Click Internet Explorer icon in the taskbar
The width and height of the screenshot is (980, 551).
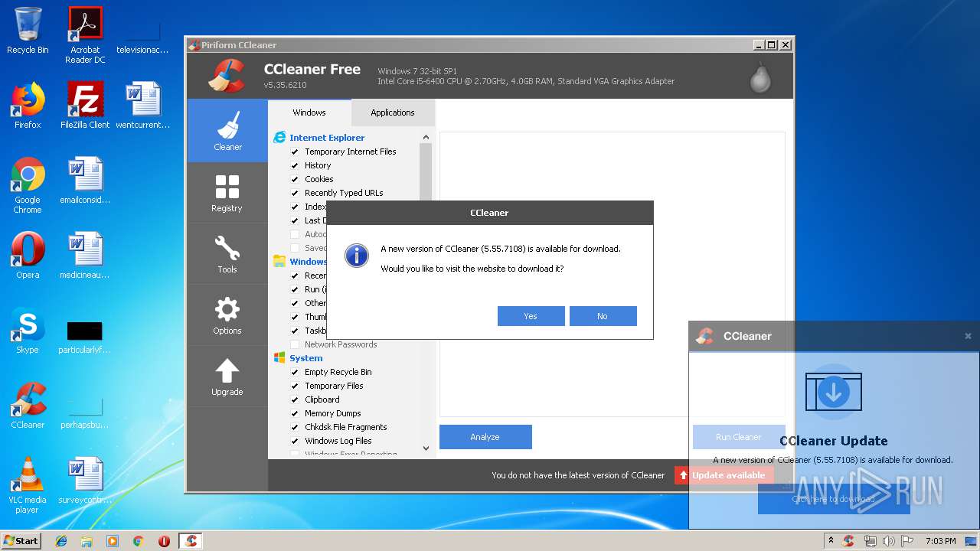pyautogui.click(x=61, y=541)
